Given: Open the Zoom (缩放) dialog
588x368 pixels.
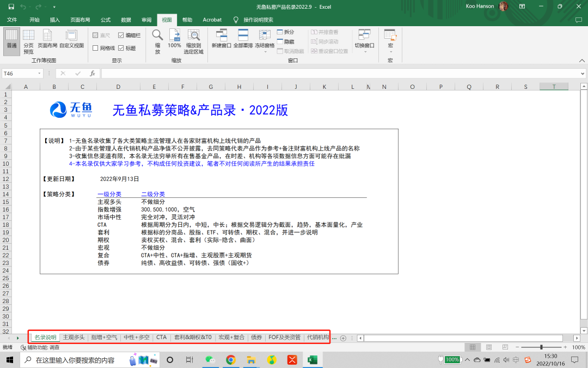Looking at the screenshot, I should click(x=157, y=41).
